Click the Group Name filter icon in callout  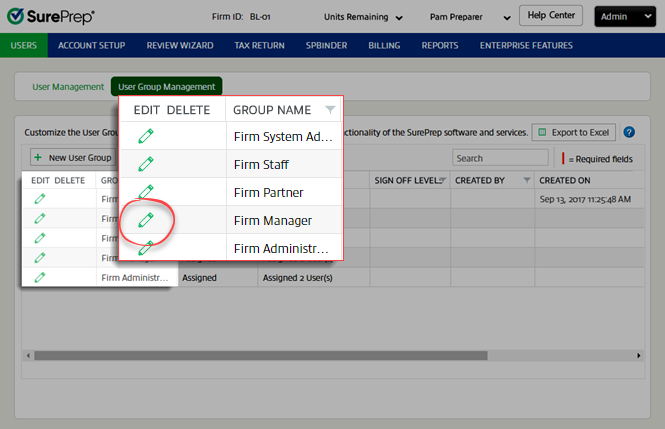tap(331, 110)
